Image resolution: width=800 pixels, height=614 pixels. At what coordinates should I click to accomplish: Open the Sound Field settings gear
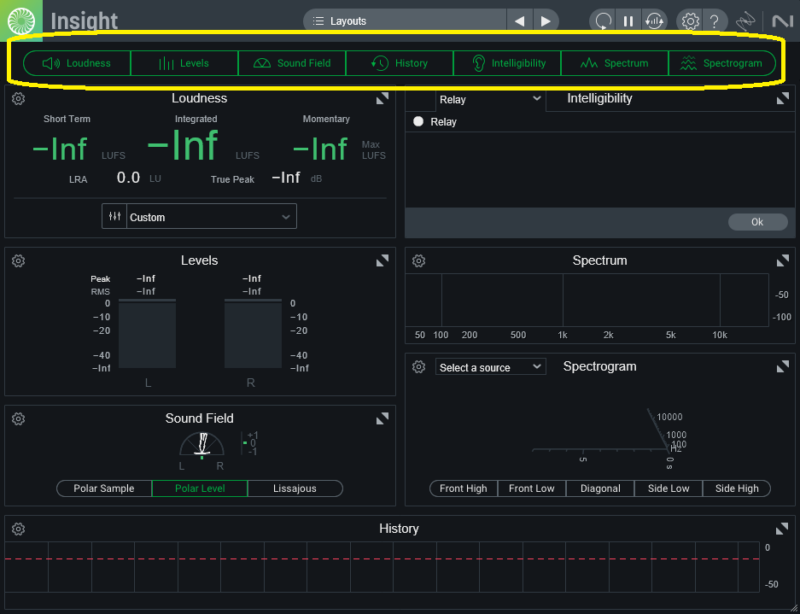pos(18,419)
